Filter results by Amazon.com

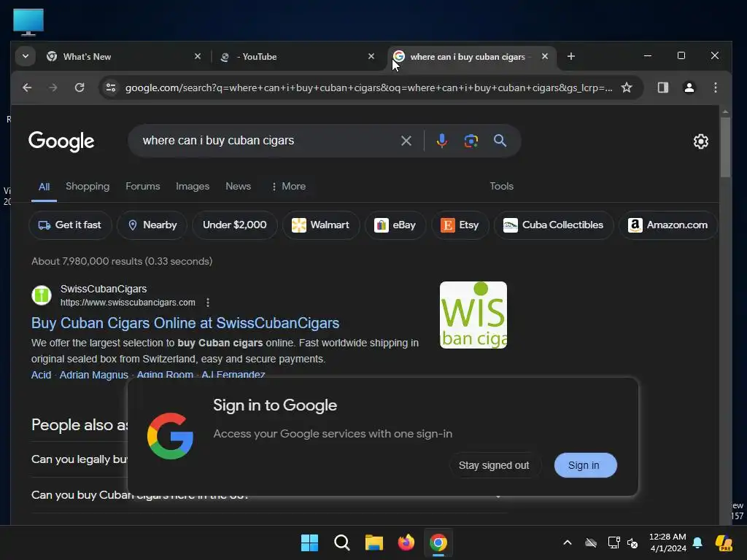click(x=668, y=225)
